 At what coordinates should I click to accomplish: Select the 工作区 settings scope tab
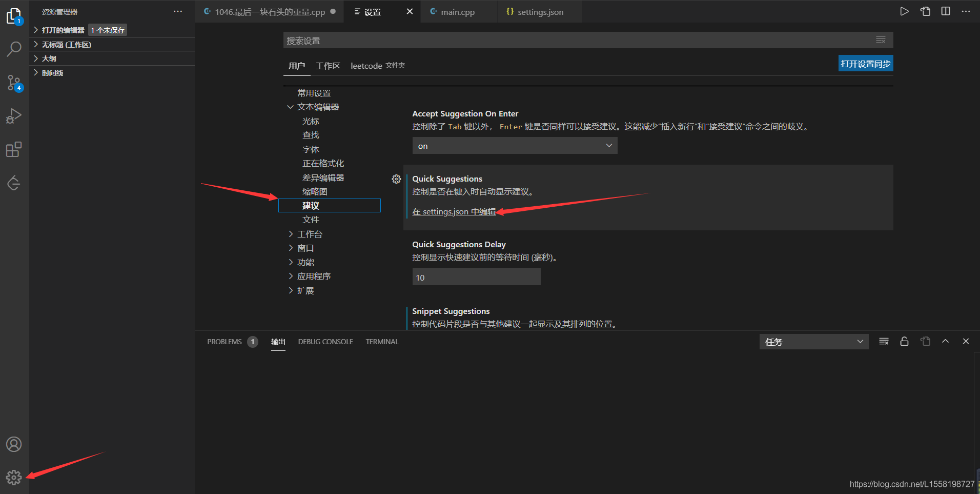[328, 66]
